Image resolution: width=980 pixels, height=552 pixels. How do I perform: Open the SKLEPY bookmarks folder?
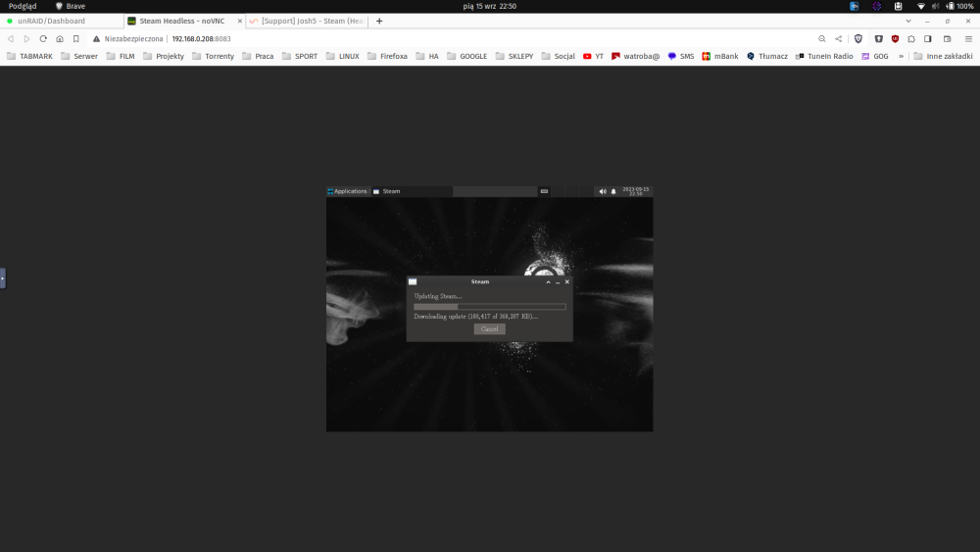pyautogui.click(x=514, y=56)
